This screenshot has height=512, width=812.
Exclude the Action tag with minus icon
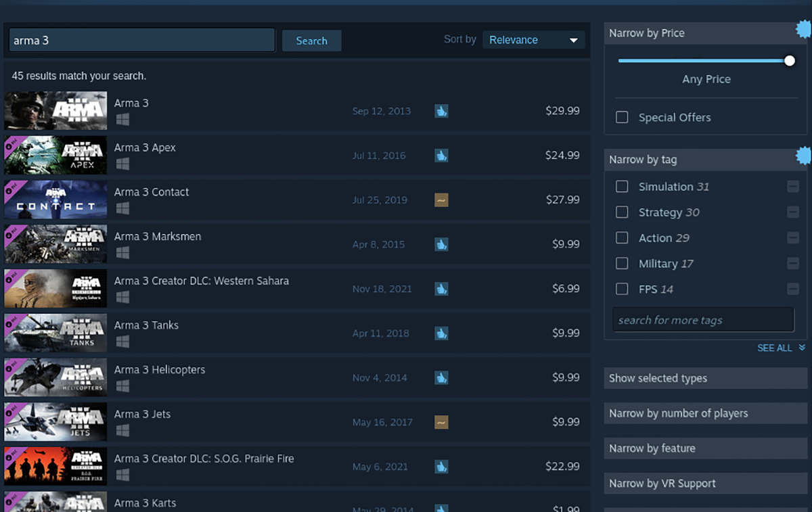(793, 238)
